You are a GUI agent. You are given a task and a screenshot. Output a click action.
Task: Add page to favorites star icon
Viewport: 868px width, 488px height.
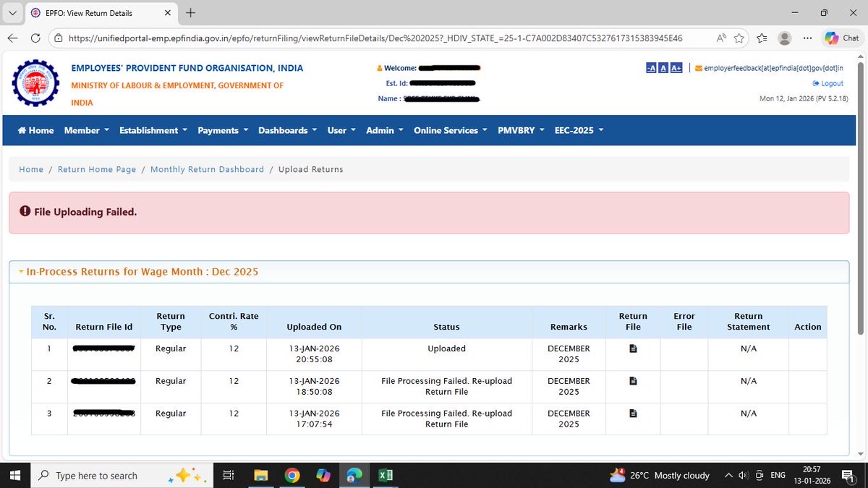739,38
